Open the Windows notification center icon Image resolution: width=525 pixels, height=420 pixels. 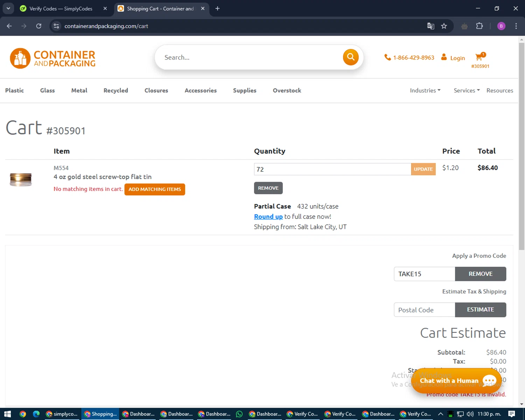pos(512,414)
